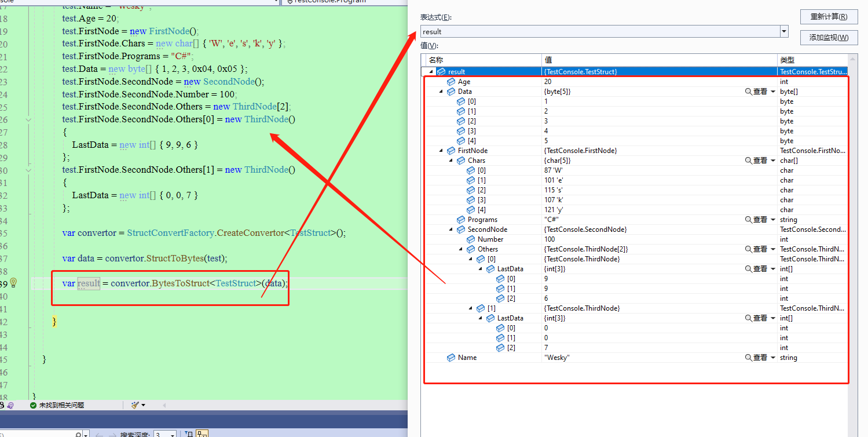Click the lightbulb quick actions icon

[x=14, y=283]
